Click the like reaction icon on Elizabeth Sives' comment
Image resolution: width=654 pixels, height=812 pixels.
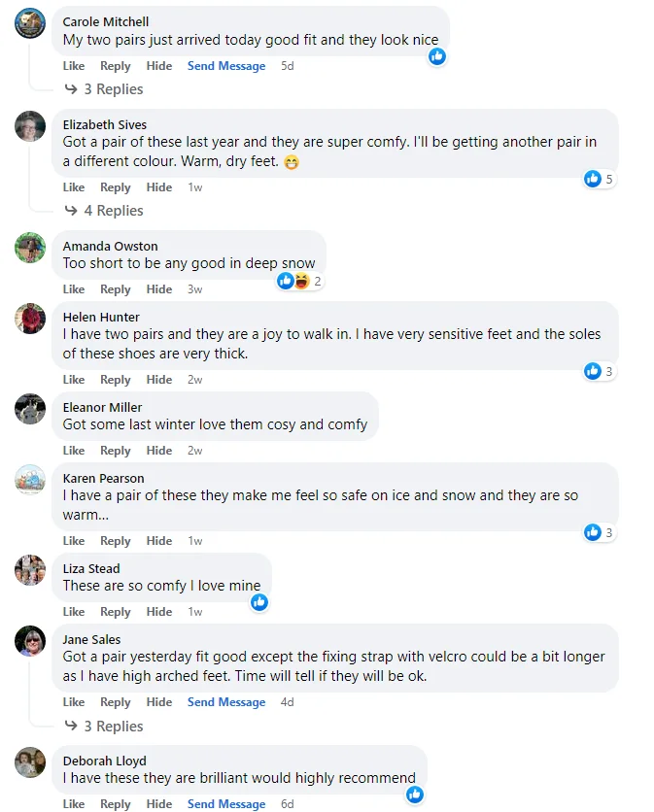pos(593,179)
